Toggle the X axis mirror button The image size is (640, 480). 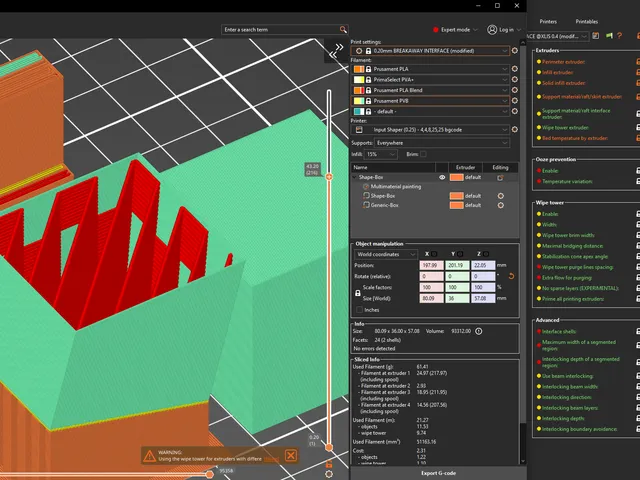tap(434, 254)
